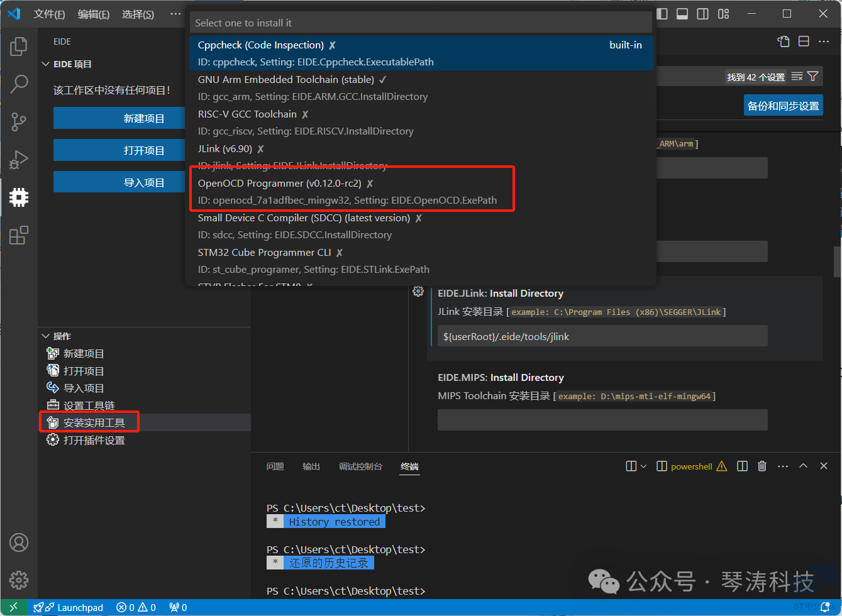This screenshot has width=842, height=616.
Task: Kill the terminal with the trash icon
Action: 762,466
